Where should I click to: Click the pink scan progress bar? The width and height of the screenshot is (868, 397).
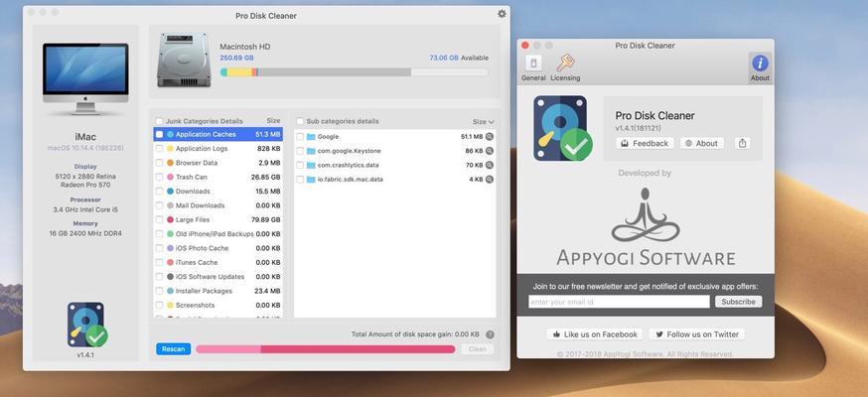click(326, 349)
